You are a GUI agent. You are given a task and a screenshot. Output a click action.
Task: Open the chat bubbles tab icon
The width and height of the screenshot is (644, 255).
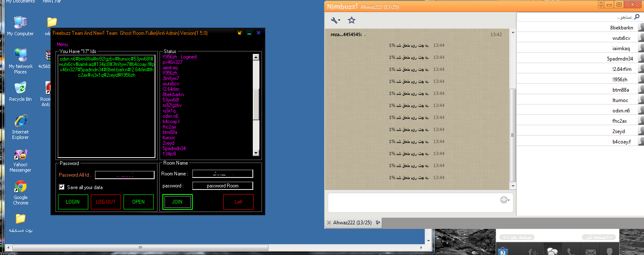pos(552,251)
